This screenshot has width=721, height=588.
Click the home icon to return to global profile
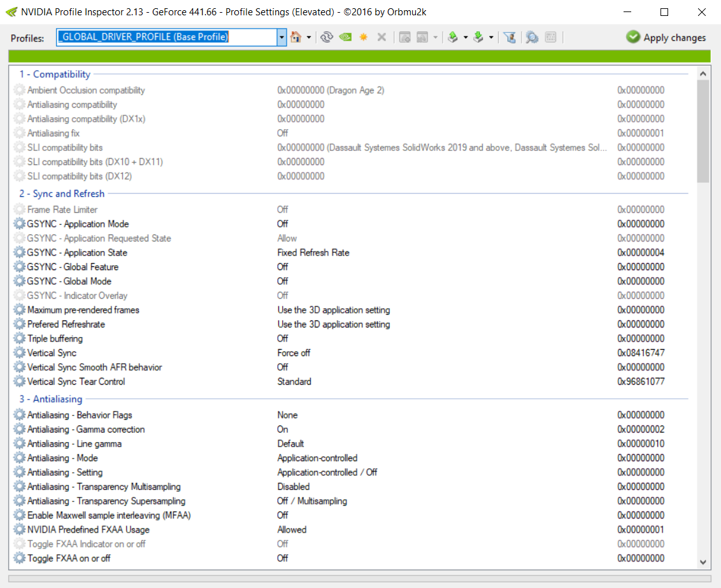296,37
